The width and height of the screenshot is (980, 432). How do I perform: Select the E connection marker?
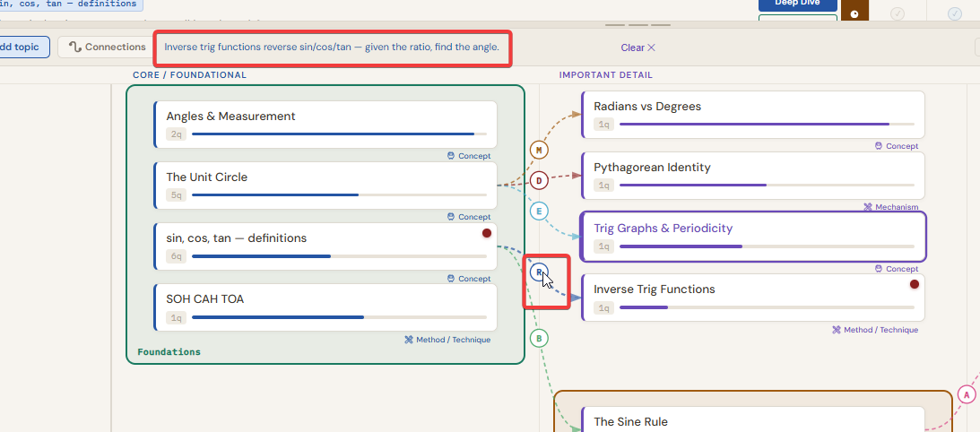click(539, 212)
